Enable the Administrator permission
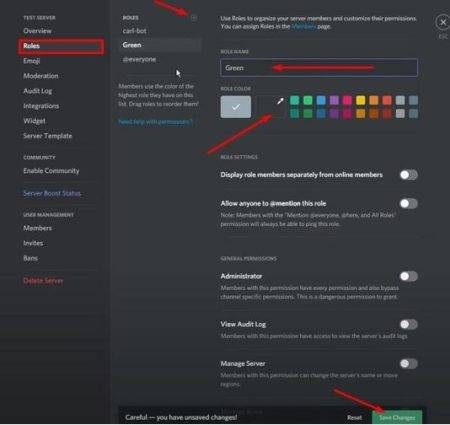450x425 pixels. click(x=409, y=276)
